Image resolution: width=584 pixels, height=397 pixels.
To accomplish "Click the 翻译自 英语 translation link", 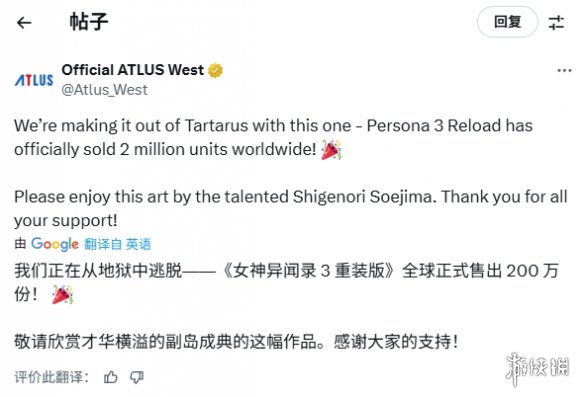I will pos(117,244).
